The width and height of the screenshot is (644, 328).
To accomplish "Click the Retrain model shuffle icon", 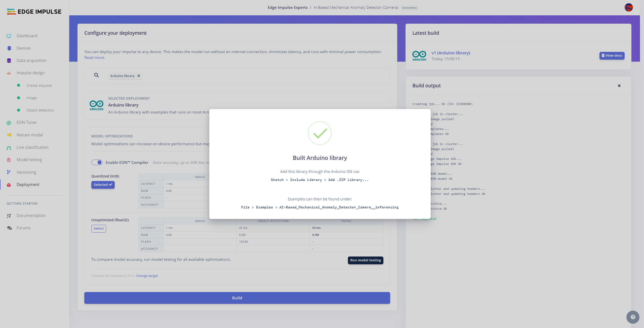I will (9, 135).
